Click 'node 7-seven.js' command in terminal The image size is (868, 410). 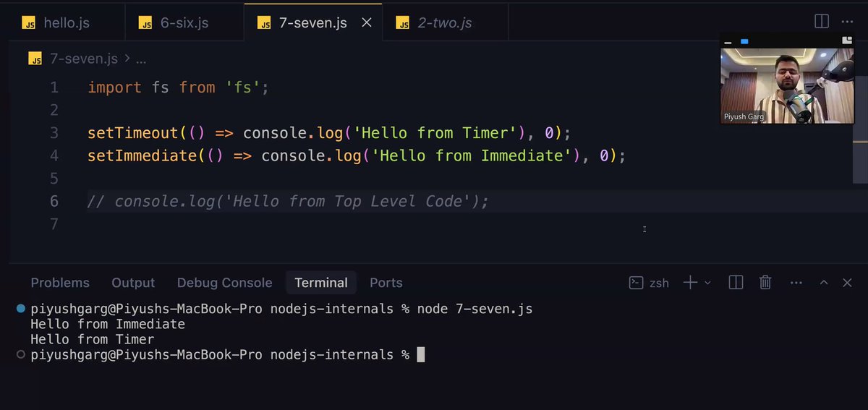coord(475,309)
